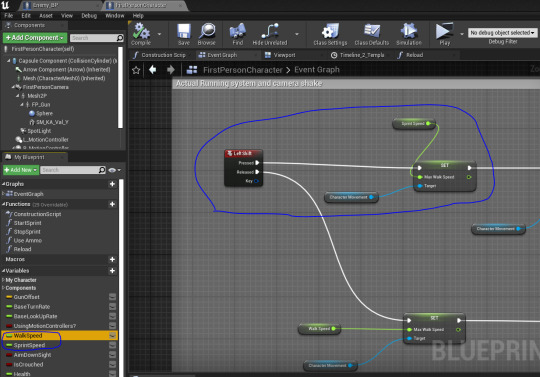Click the Add Component button
The width and height of the screenshot is (540, 377).
tap(35, 38)
